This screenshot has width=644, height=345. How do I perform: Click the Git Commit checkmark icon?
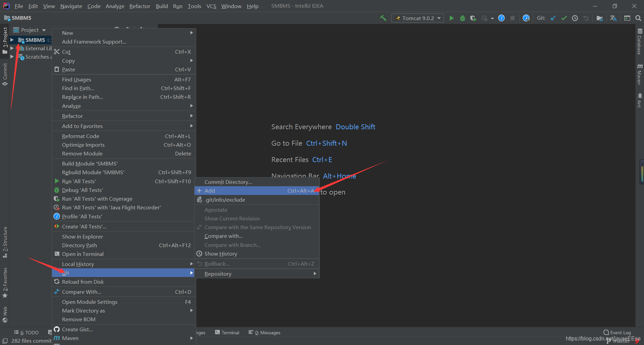(564, 18)
